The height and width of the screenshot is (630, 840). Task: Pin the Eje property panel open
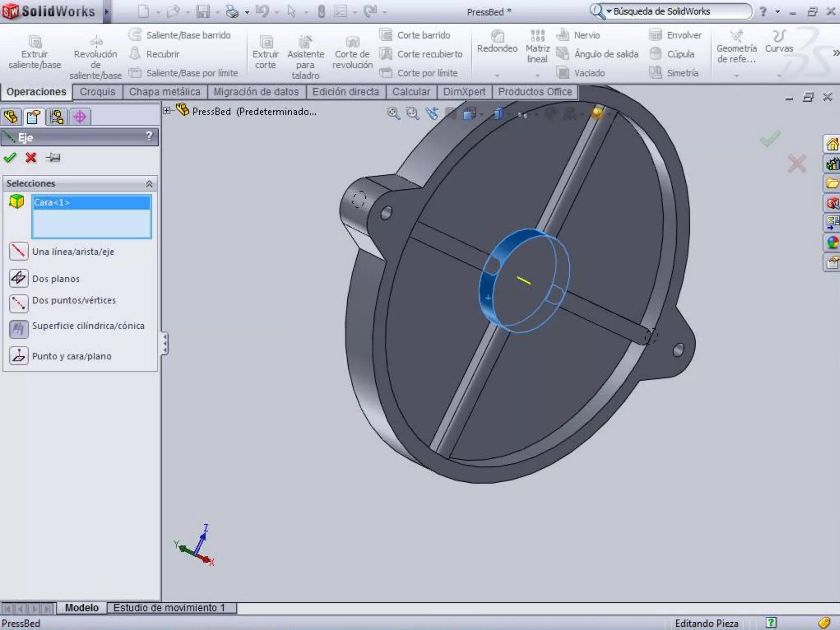(x=53, y=157)
